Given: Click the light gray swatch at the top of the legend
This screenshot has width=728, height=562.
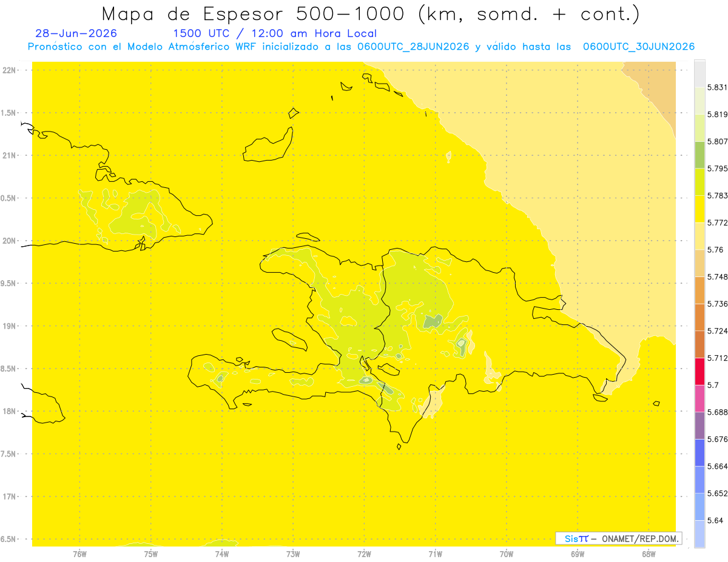Looking at the screenshot, I should coord(699,73).
